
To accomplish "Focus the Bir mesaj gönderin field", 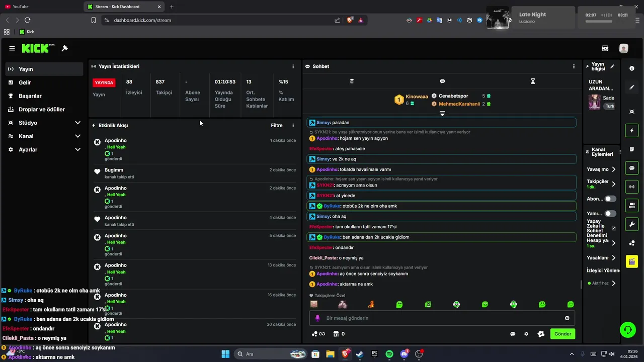I will [x=443, y=318].
